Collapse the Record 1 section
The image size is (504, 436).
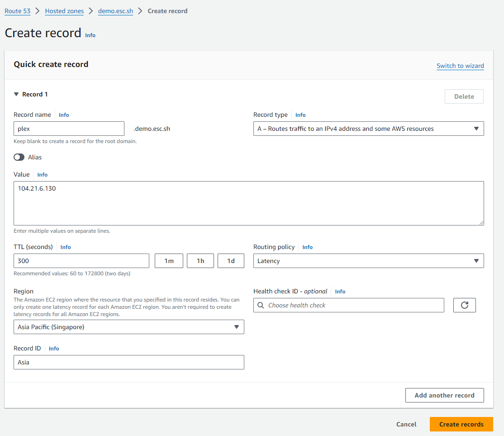point(17,94)
